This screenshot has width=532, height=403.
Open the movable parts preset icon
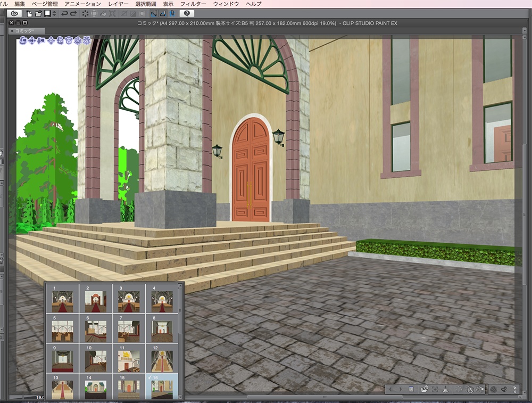tap(480, 389)
